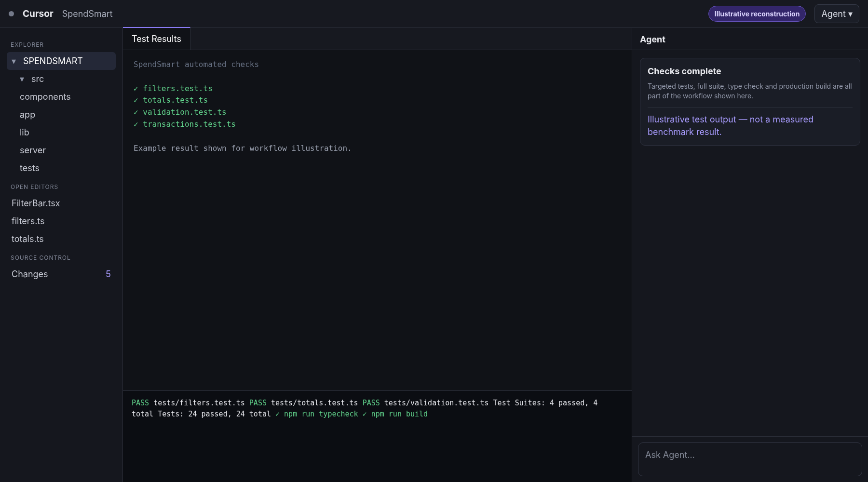Click the SOURCE CONTROL section header
868x482 pixels.
[41, 258]
